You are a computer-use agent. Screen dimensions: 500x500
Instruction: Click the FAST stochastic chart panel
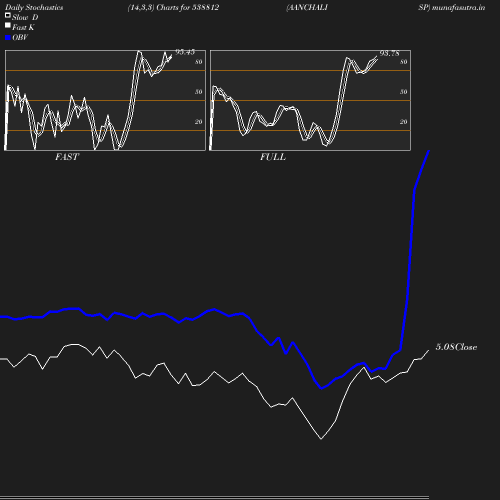point(105,100)
